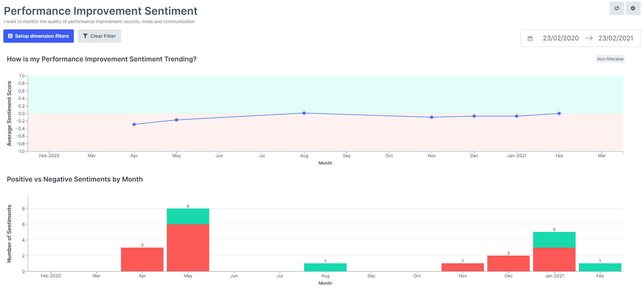Viewport: 644px width, 288px height.
Task: Click the icon on Setup dimension filters
Action: point(10,36)
